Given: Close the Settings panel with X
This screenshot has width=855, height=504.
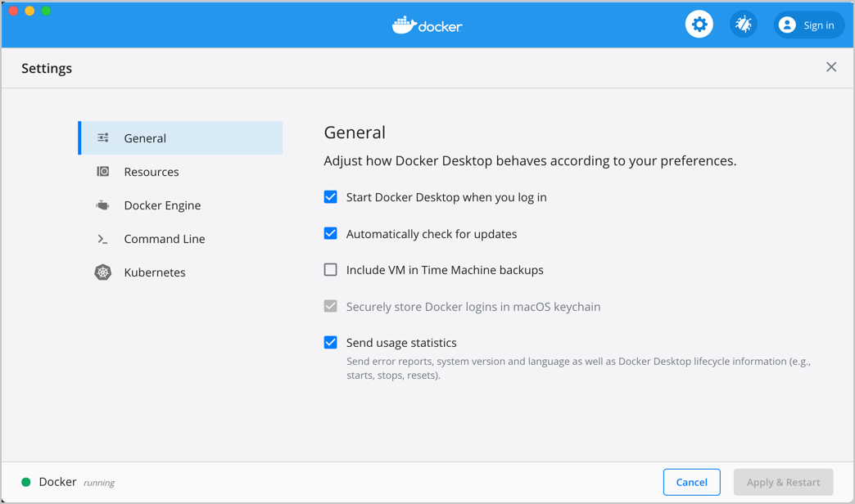Looking at the screenshot, I should coord(831,67).
